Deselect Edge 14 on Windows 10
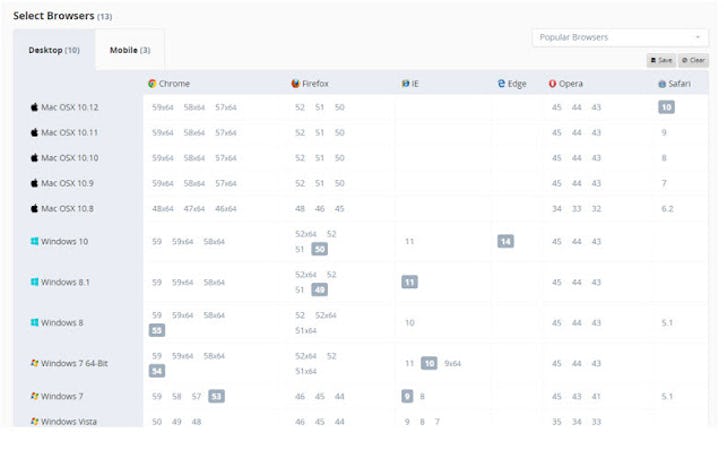Screen dimensions: 724x450 click(x=506, y=241)
